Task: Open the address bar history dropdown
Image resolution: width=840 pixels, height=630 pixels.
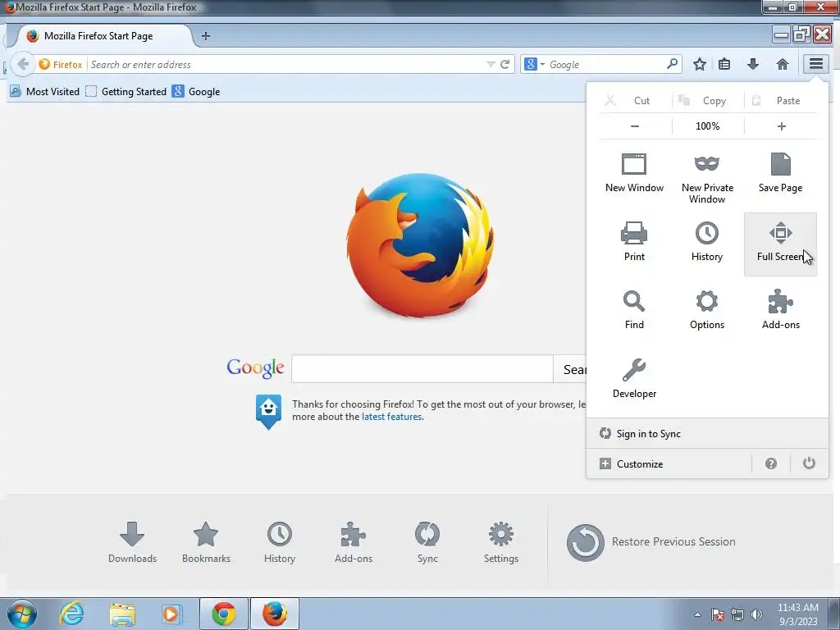Action: click(x=491, y=64)
